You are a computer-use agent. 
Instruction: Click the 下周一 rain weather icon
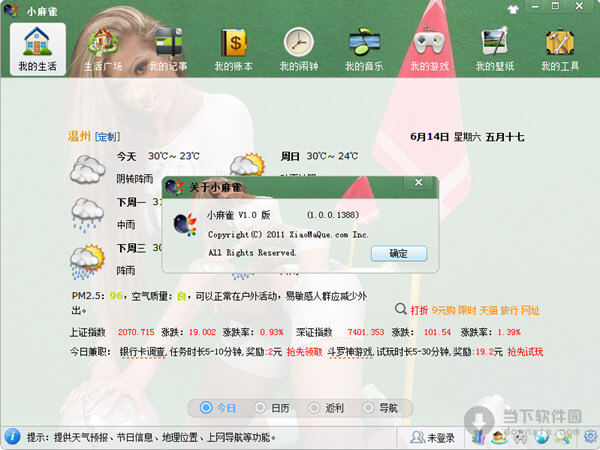pos(87,215)
